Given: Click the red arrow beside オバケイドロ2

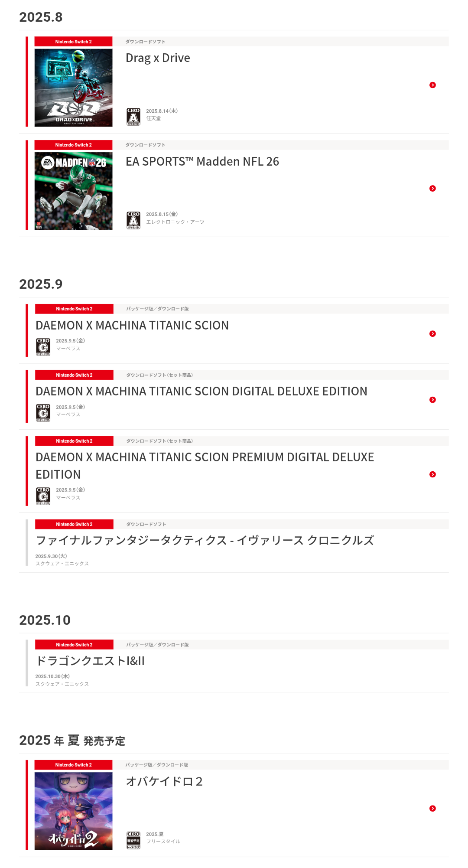Looking at the screenshot, I should click(x=432, y=808).
